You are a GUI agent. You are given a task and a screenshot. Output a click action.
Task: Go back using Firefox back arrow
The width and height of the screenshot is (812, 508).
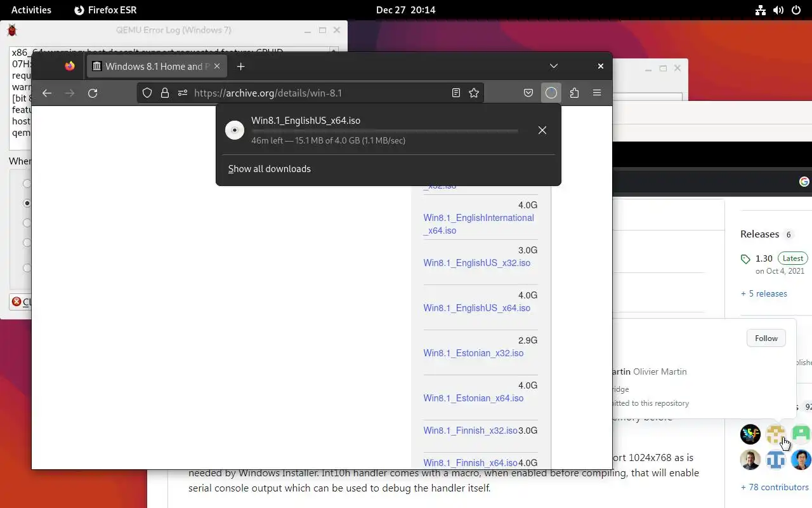tap(47, 93)
